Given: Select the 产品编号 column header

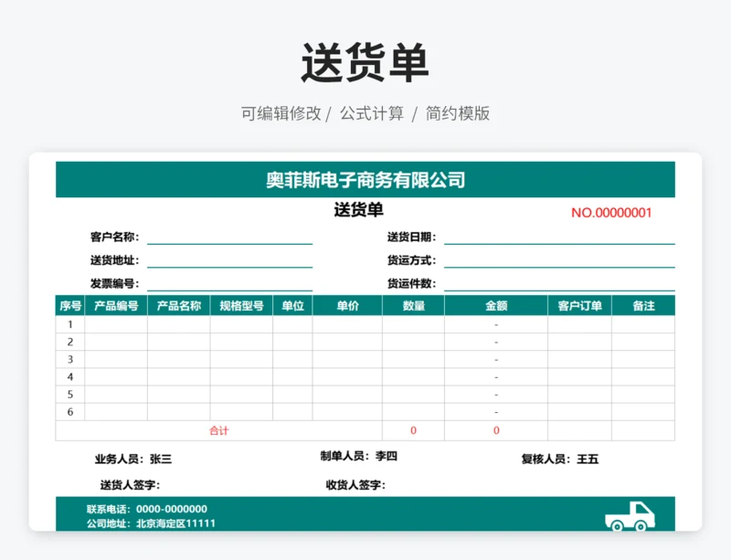Looking at the screenshot, I should point(116,306).
